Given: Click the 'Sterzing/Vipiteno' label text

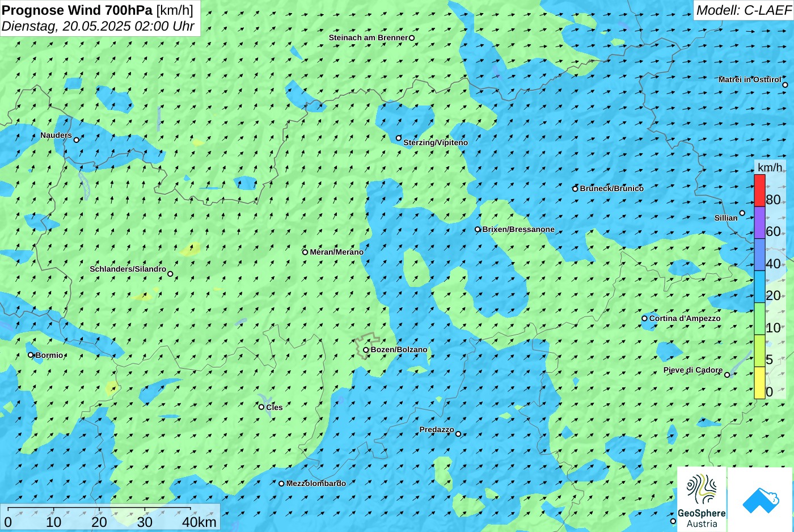Looking at the screenshot, I should pos(436,143).
